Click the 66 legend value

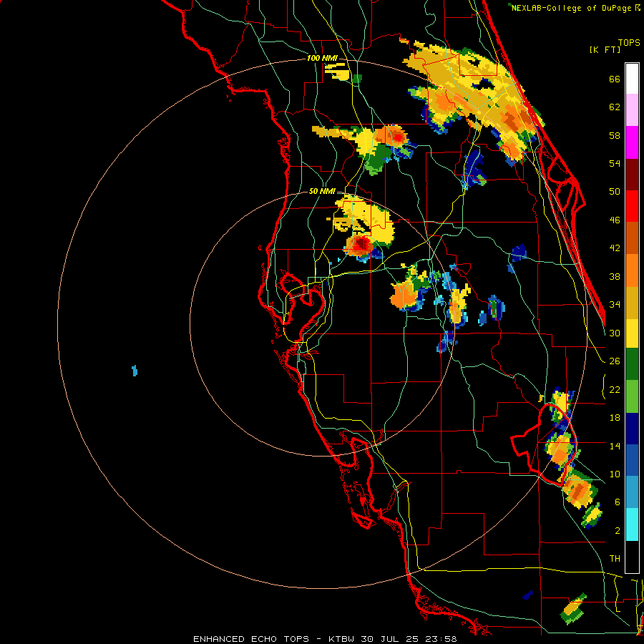click(615, 79)
